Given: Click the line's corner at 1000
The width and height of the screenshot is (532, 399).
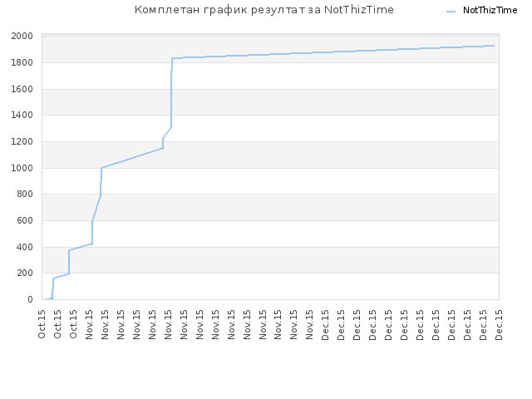Looking at the screenshot, I should tap(101, 168).
